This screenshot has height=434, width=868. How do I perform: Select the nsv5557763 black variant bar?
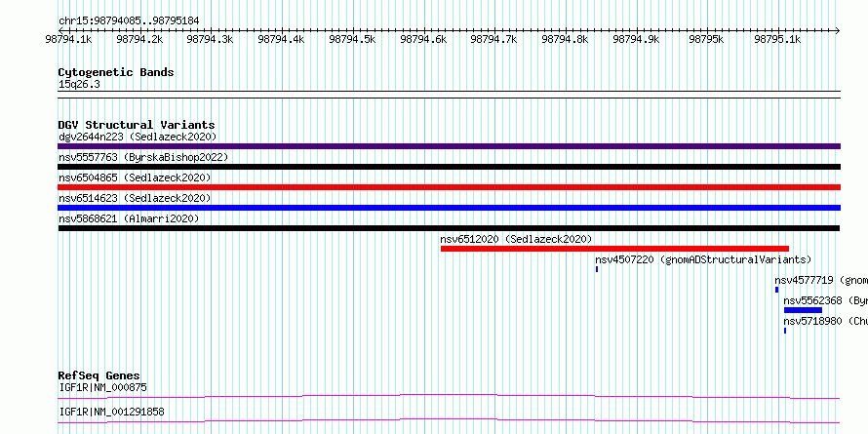coord(449,167)
